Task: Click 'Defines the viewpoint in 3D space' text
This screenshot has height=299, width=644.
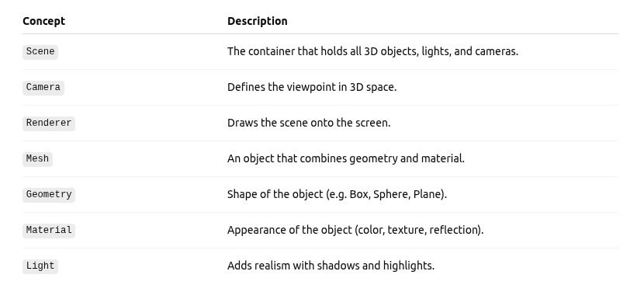Action: pyautogui.click(x=312, y=87)
